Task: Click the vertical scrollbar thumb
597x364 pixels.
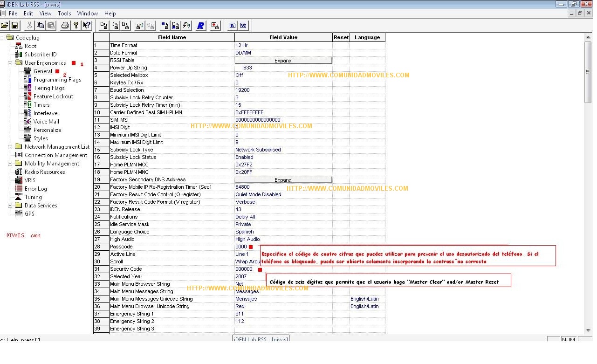Action: (x=589, y=72)
